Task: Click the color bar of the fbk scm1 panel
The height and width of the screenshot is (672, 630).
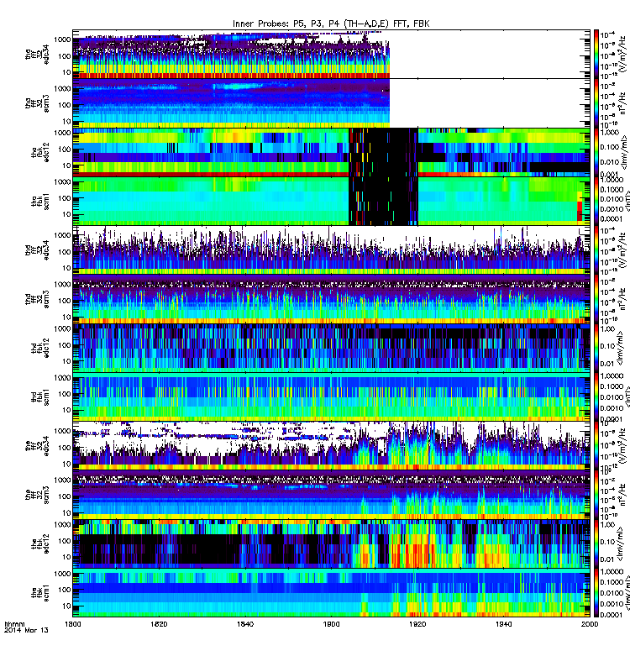Action: click(596, 592)
